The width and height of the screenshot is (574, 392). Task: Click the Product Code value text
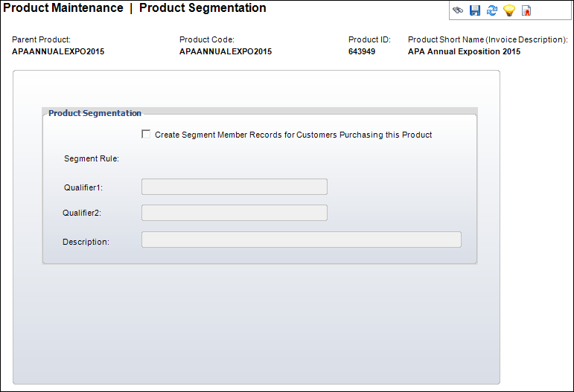(x=226, y=51)
